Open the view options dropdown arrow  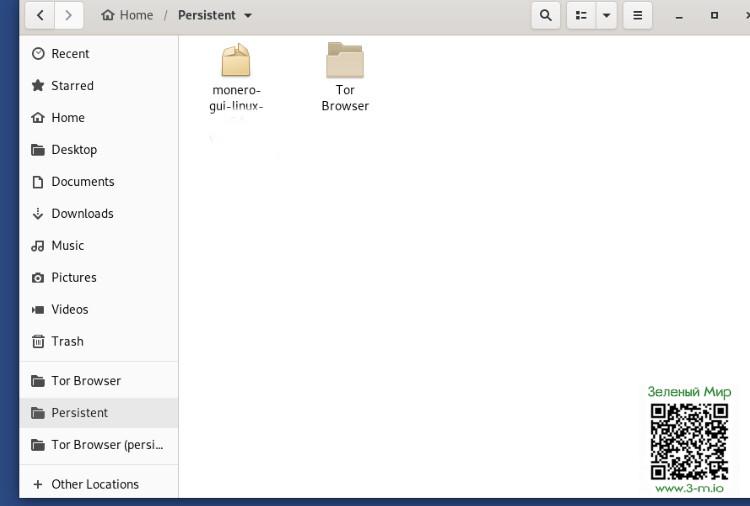[606, 15]
